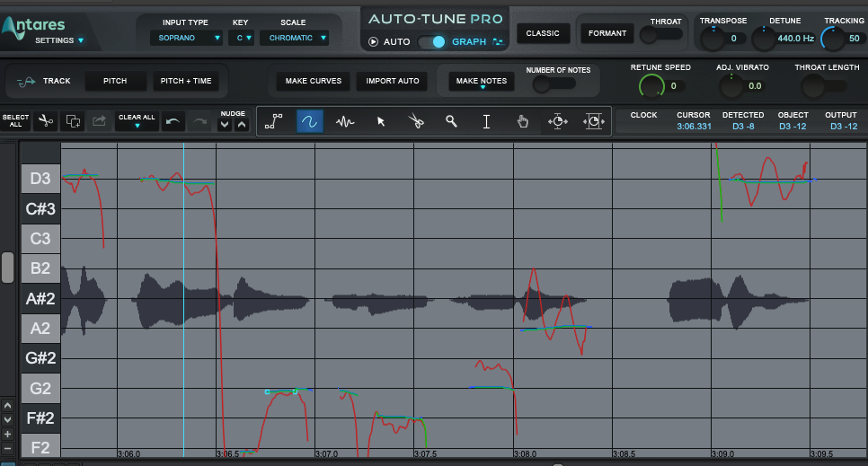Select Pitch tracking mode
Viewport: 868px width, 466px height.
[115, 81]
